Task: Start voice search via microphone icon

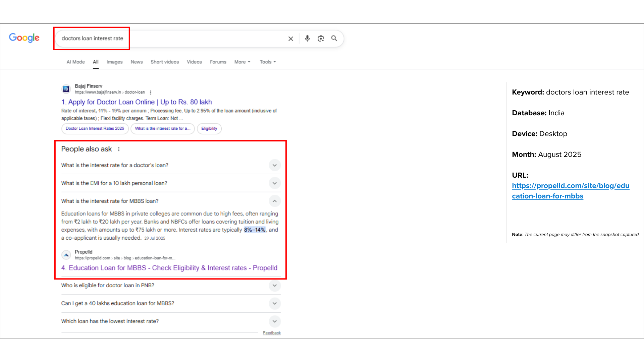Action: 307,39
